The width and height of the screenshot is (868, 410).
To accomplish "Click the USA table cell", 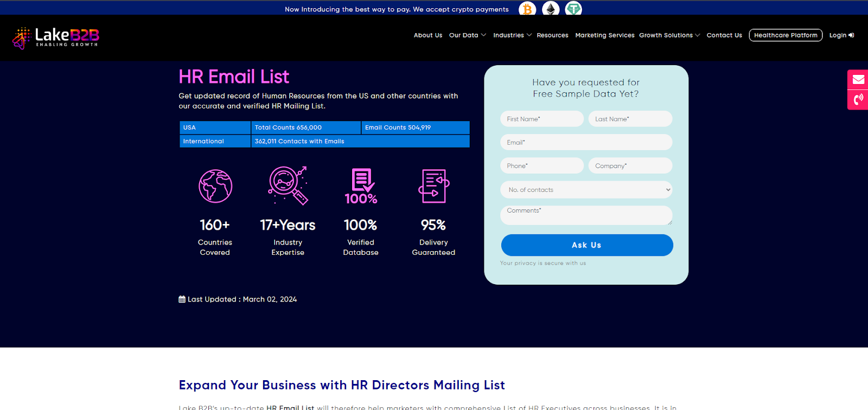I will tap(215, 127).
